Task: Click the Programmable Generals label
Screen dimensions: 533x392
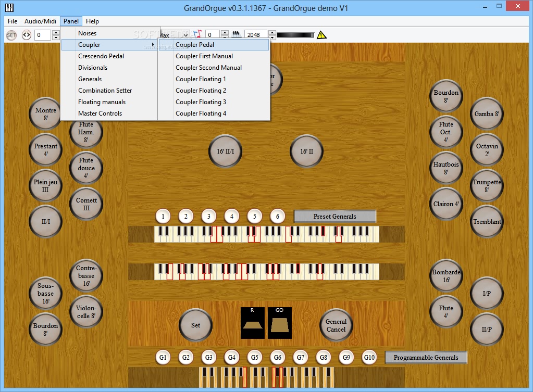Action: pos(426,357)
